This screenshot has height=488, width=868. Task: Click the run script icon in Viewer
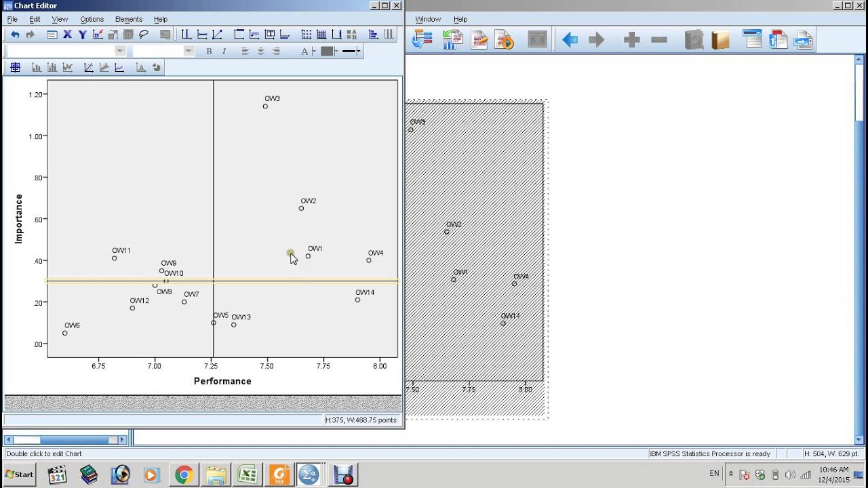pyautogui.click(x=505, y=40)
